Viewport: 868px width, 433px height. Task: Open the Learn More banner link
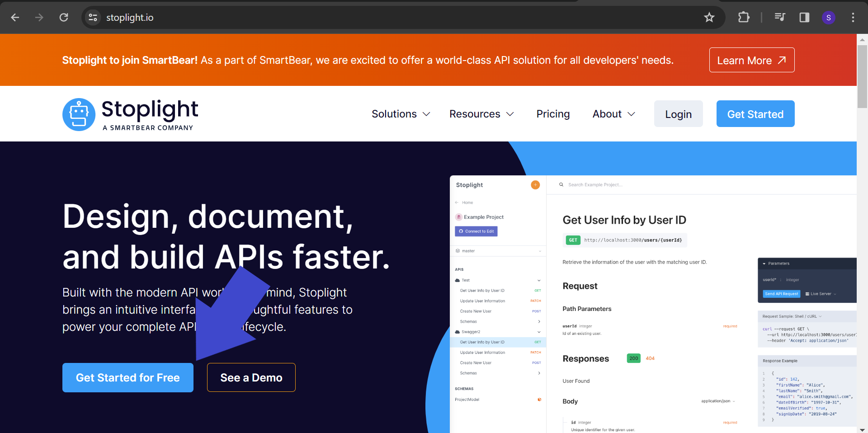pyautogui.click(x=751, y=60)
